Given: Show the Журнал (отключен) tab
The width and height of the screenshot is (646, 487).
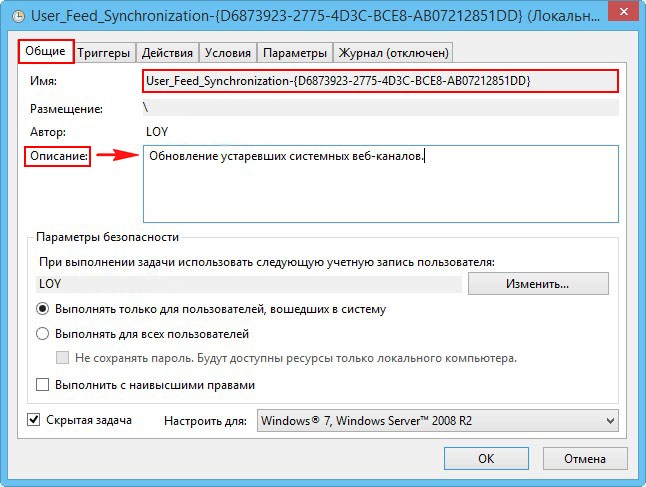Looking at the screenshot, I should click(x=394, y=53).
